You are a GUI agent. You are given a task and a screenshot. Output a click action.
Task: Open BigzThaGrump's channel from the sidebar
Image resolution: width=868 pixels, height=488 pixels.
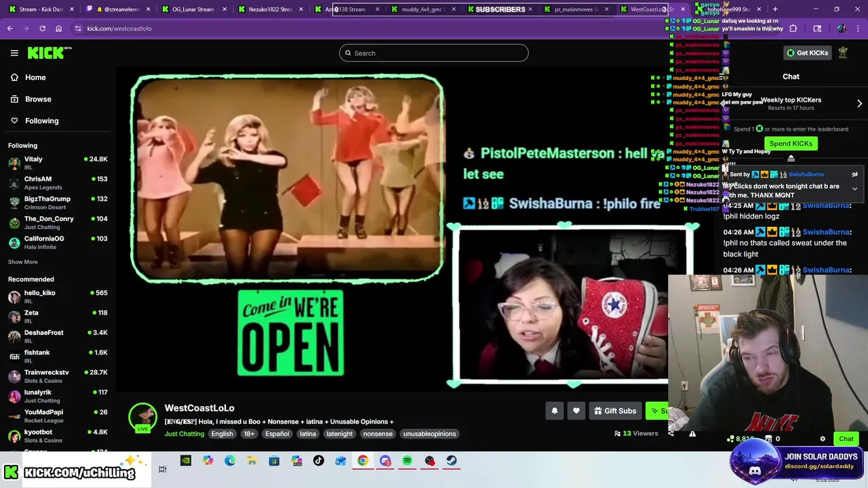[x=58, y=203]
